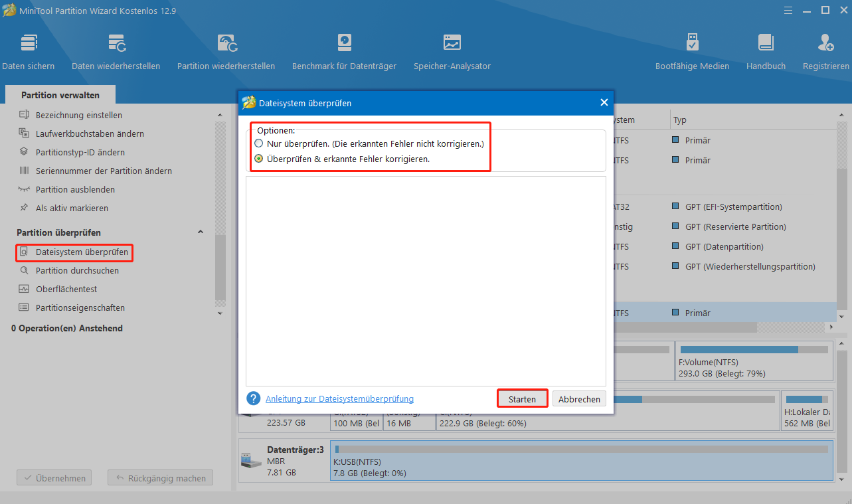Screen dimensions: 852x504
Task: Click partition list horizontal scroll-right arrow
Action: point(831,327)
